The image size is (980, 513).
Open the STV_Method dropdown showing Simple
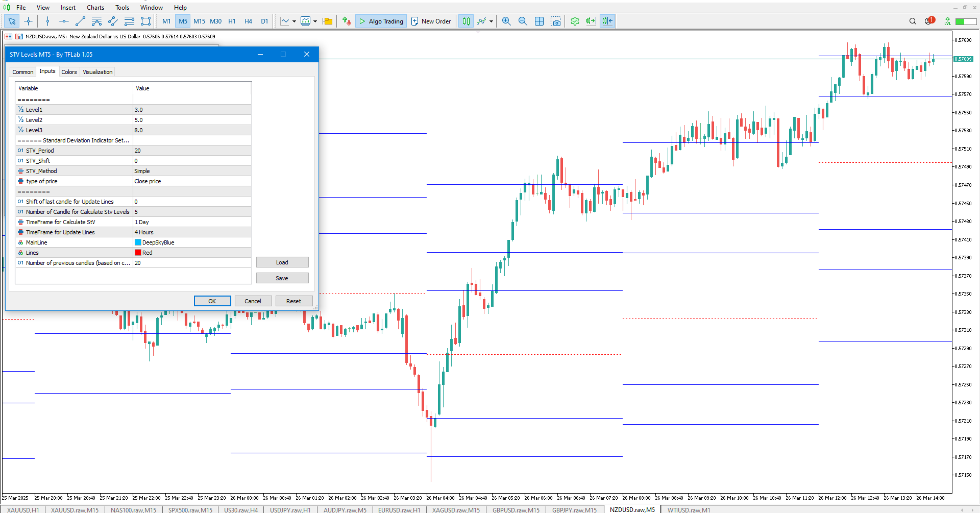point(191,170)
